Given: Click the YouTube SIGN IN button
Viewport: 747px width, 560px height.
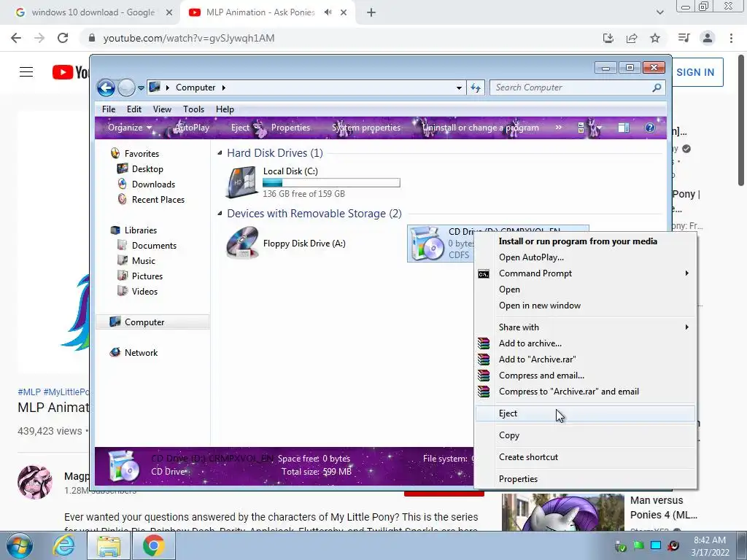Looking at the screenshot, I should point(695,72).
